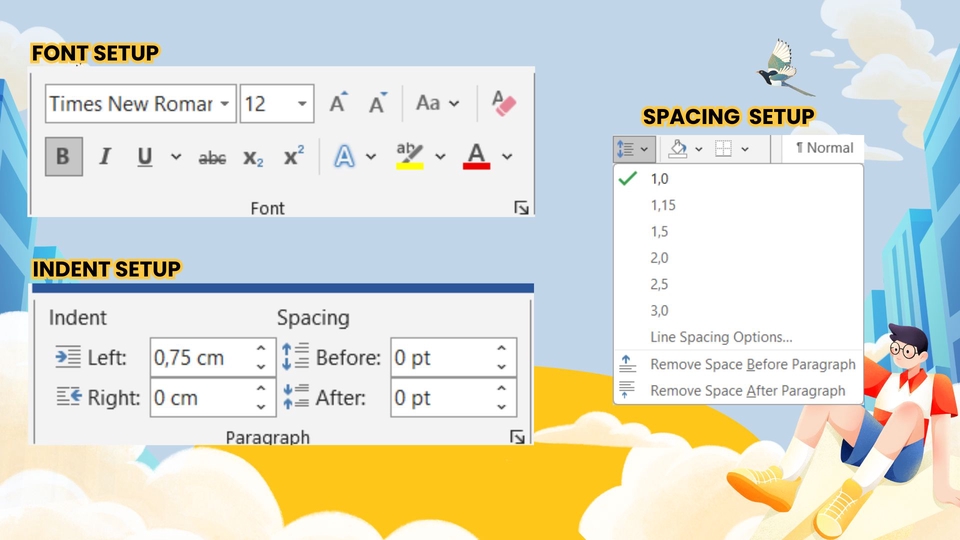Open the font size dropdown
This screenshot has width=960, height=540.
point(302,104)
